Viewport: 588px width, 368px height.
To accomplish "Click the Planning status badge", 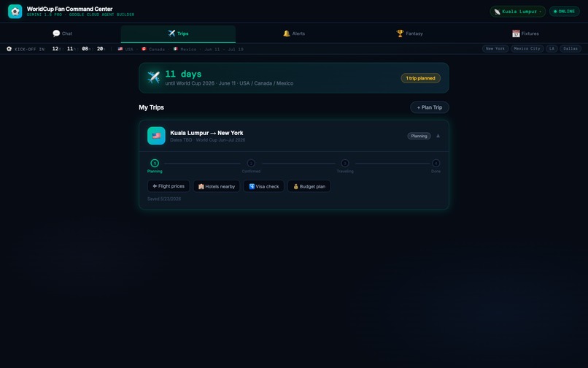I will click(x=419, y=136).
